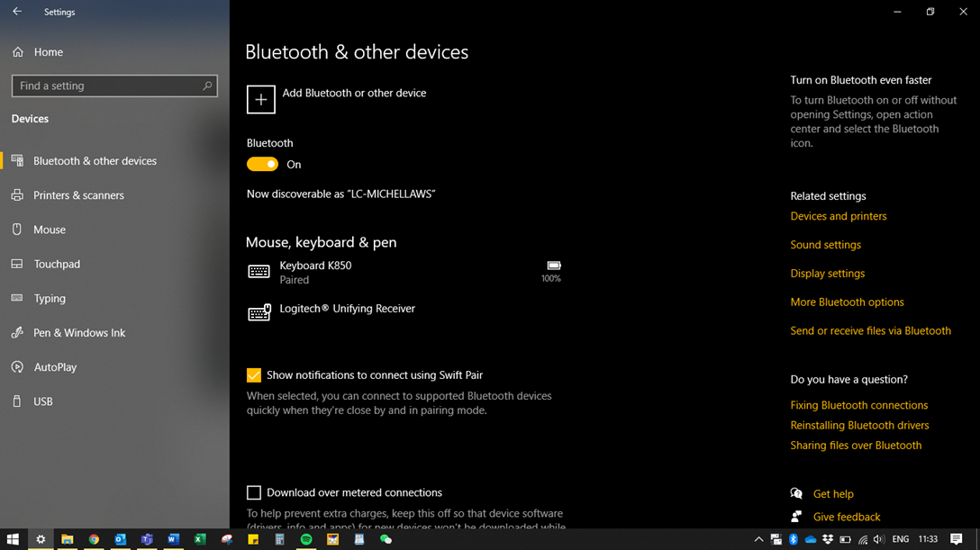Screen dimensions: 980x550
Task: Open Pen & Windows Ink settings
Action: click(x=79, y=333)
